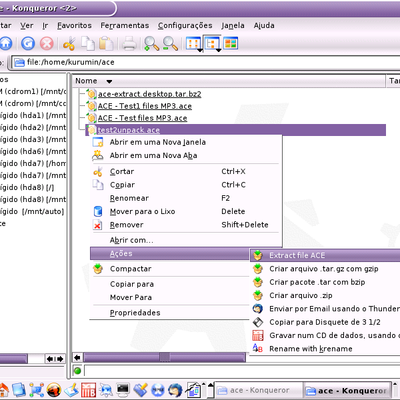Choose Abrir em uma Nova Janela
The image size is (400, 400).
point(186,142)
